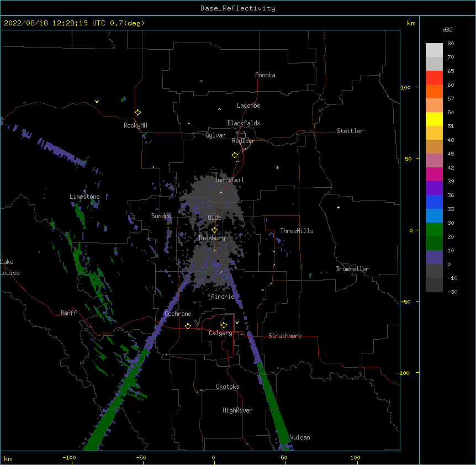Click the Strathmore label
This screenshot has height=465, width=476.
[x=285, y=336]
